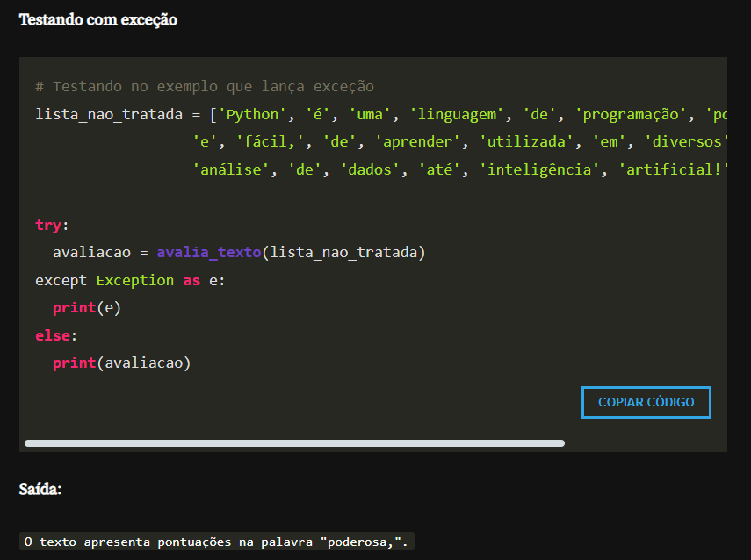Click the 'Exception' class name
The image size is (751, 560).
pos(135,280)
